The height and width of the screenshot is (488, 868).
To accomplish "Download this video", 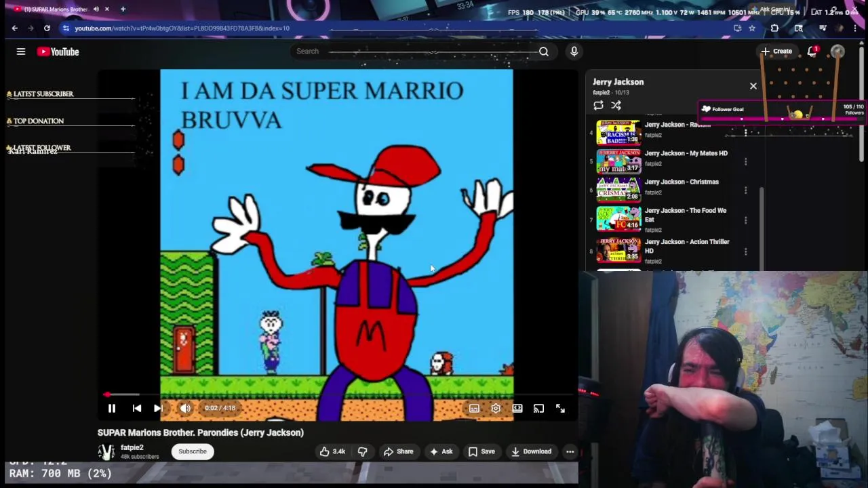I will point(531,451).
